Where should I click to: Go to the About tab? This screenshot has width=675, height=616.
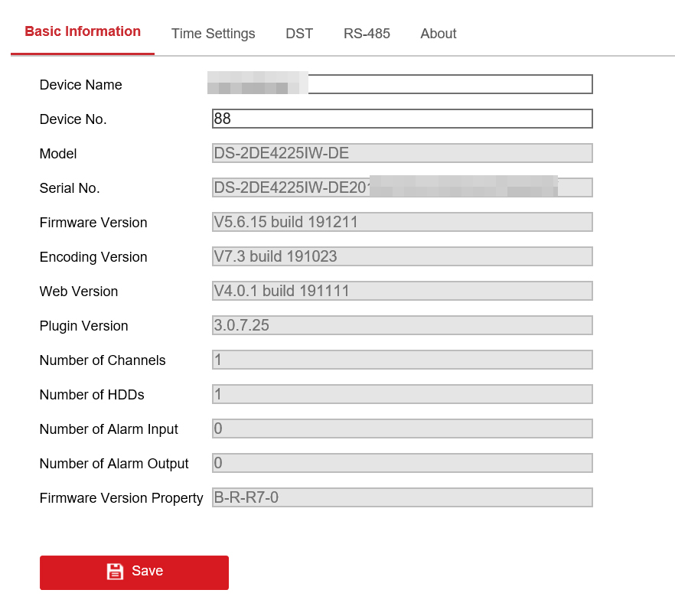coord(438,34)
